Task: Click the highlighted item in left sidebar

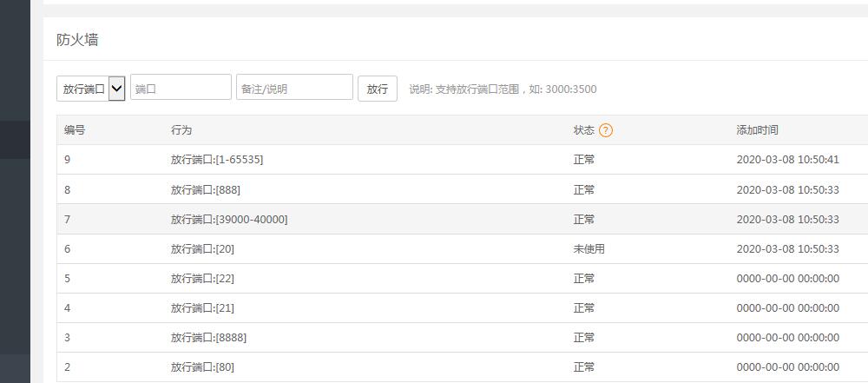Action: pyautogui.click(x=15, y=140)
